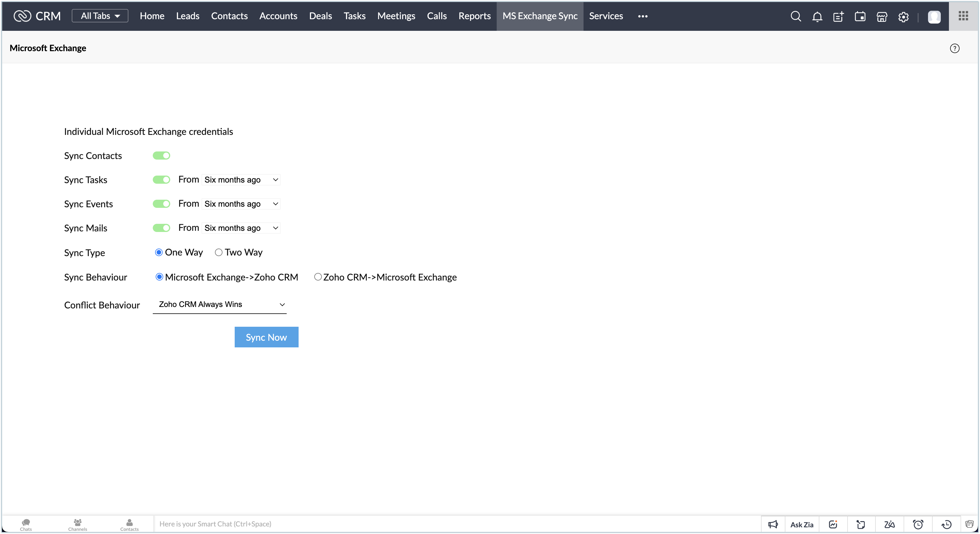Open the reminders alarm clock icon
Image resolution: width=980 pixels, height=534 pixels.
(918, 524)
